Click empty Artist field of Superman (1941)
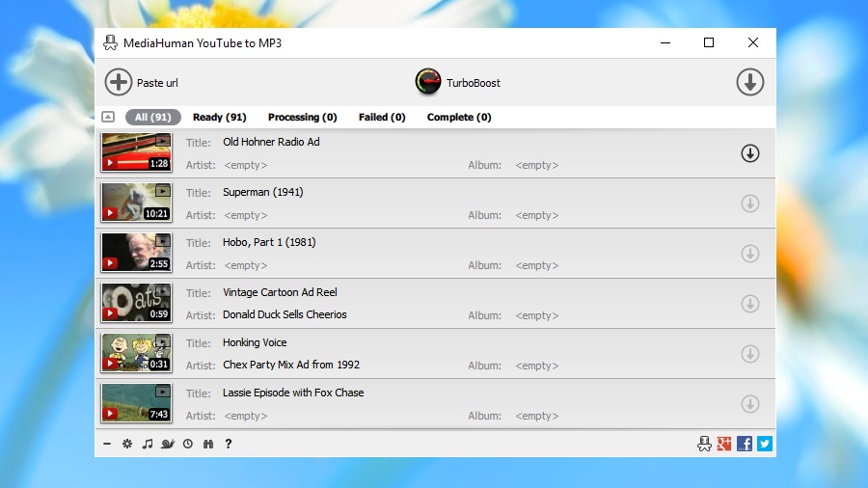The width and height of the screenshot is (868, 488). pos(246,215)
